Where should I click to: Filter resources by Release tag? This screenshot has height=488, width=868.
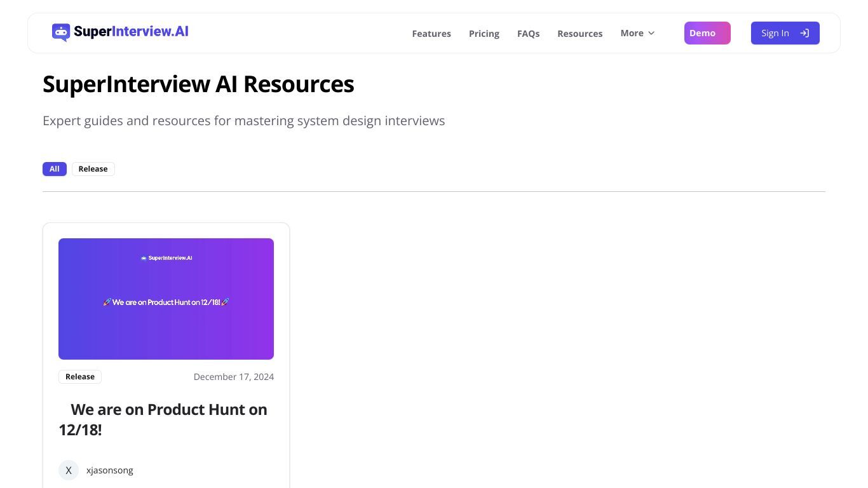[93, 169]
